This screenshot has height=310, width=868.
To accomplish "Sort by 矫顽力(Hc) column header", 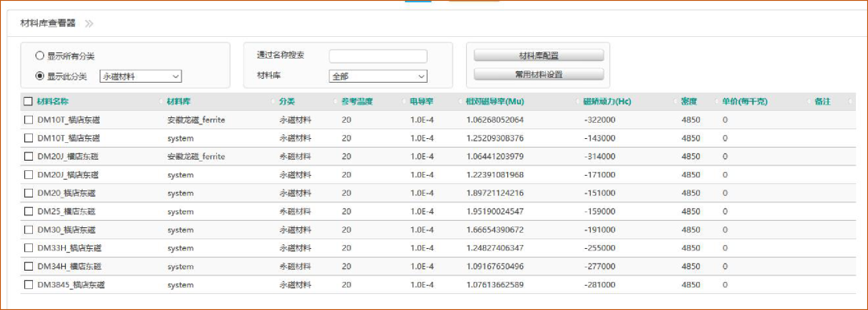I will [x=608, y=102].
